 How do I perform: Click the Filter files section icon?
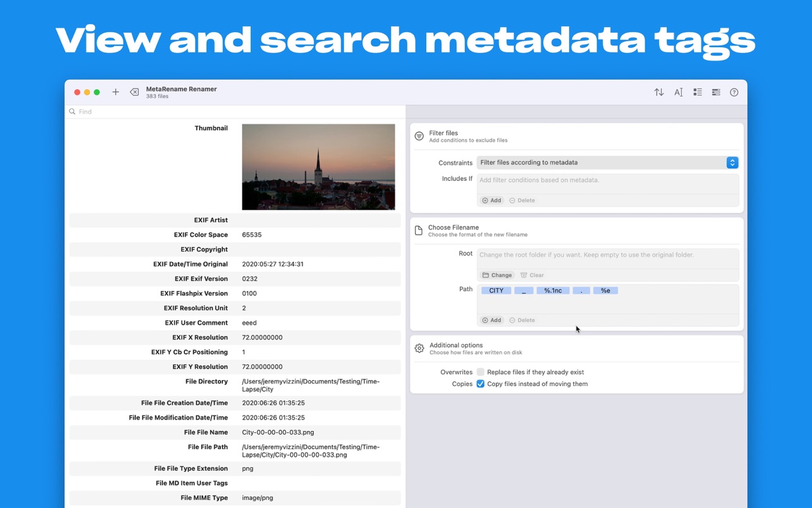tap(419, 136)
